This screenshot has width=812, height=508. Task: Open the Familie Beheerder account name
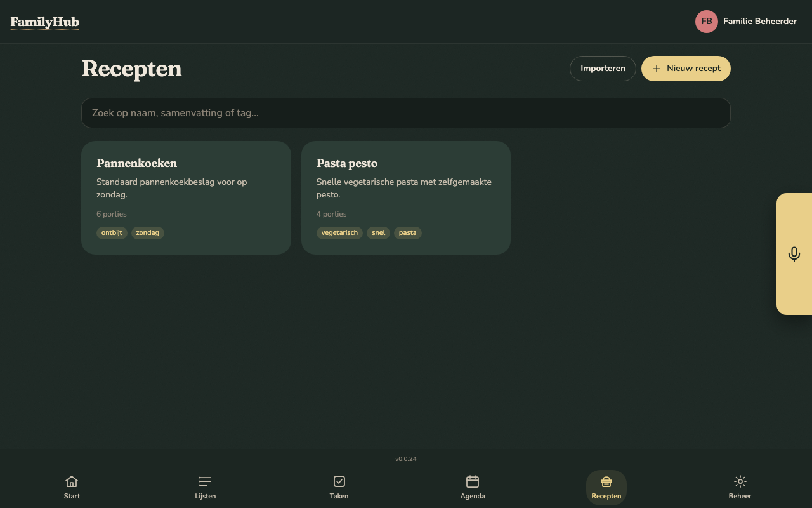[759, 22]
